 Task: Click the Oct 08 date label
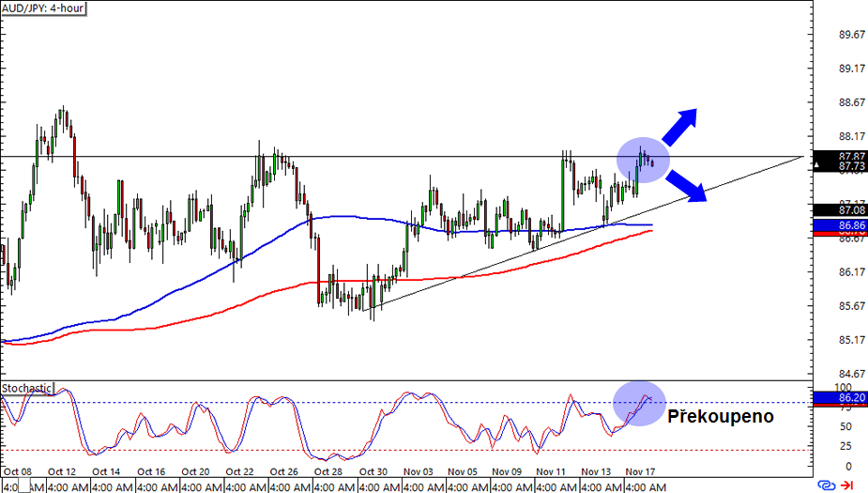(18, 472)
